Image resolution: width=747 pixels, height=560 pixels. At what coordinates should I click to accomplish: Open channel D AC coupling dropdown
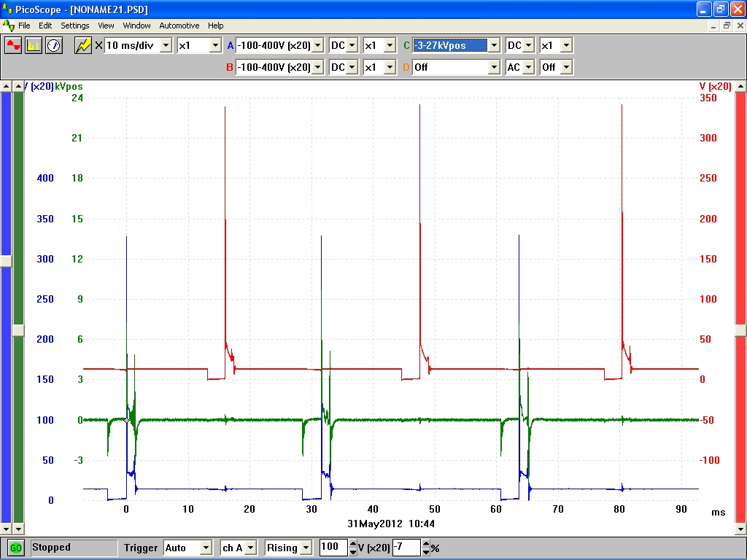[x=529, y=67]
